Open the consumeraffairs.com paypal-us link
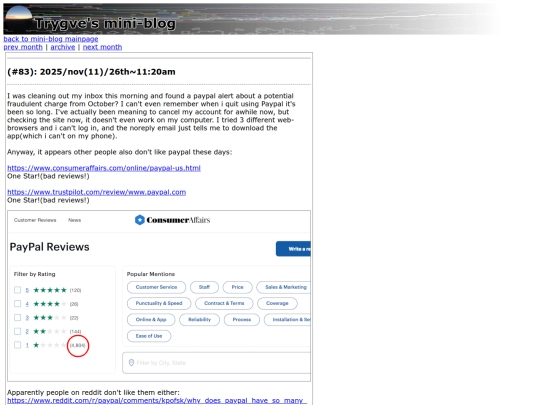The height and width of the screenshot is (405, 540). pos(104,168)
